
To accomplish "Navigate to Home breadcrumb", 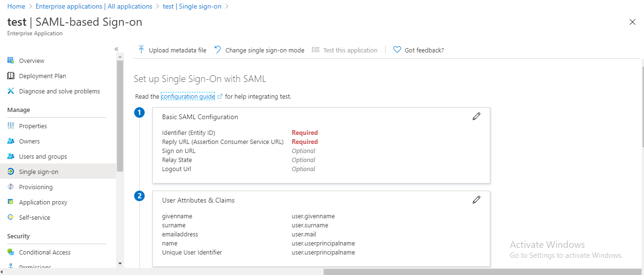I will [x=16, y=6].
